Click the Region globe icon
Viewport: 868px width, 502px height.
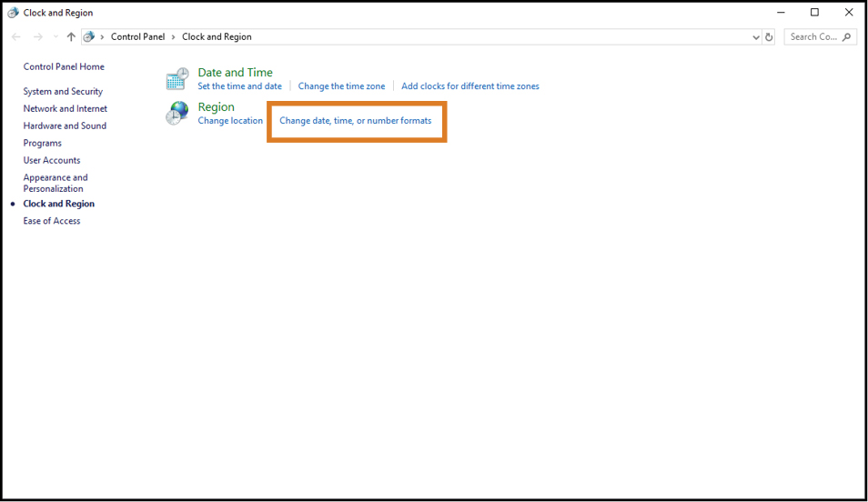point(177,113)
